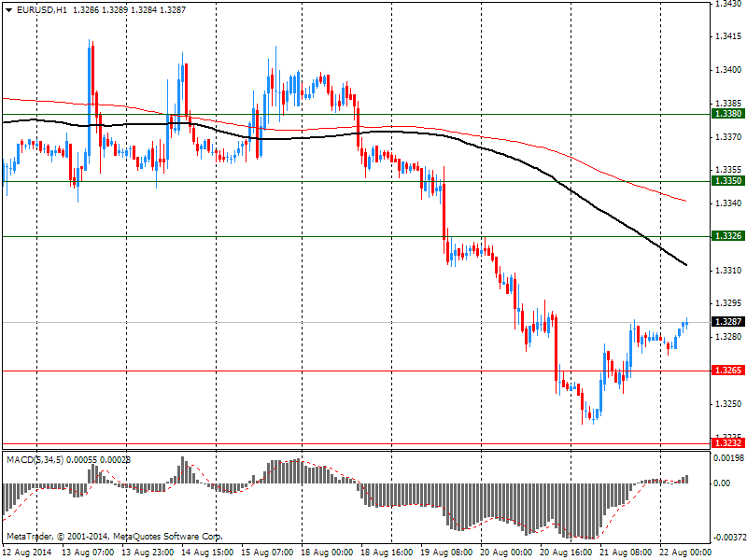Click the 1.3310 price axis label
The image size is (747, 560).
pos(728,271)
